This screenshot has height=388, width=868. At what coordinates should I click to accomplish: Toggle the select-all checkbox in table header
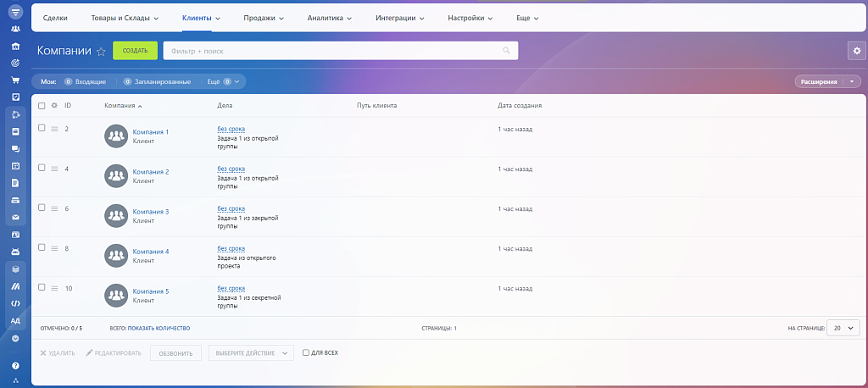(42, 106)
